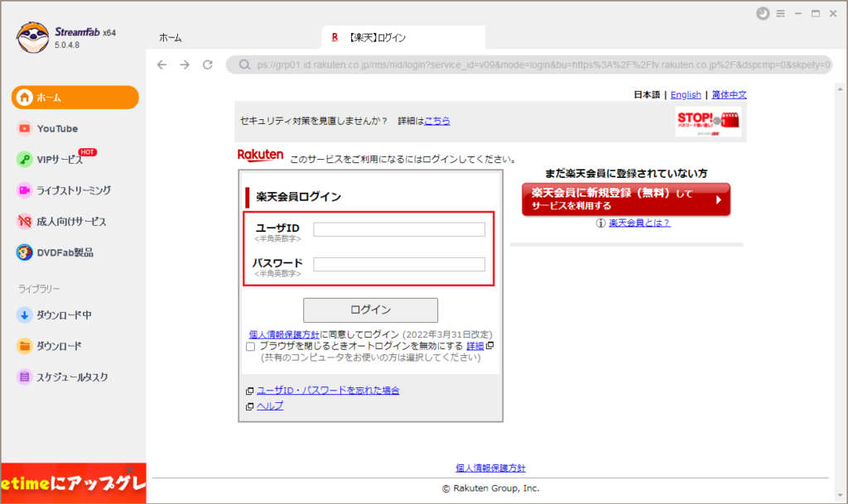The height and width of the screenshot is (504, 848).
Task: Click the round clock icon in title bar
Action: coord(763,13)
